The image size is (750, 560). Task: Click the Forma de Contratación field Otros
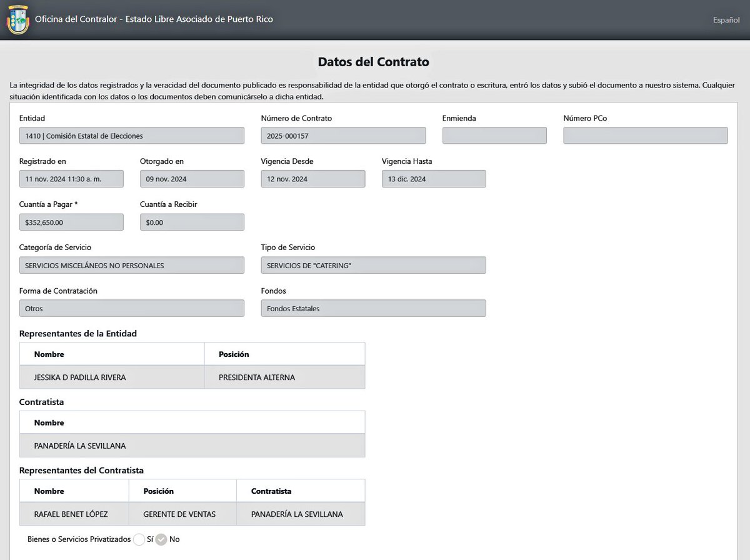[132, 308]
